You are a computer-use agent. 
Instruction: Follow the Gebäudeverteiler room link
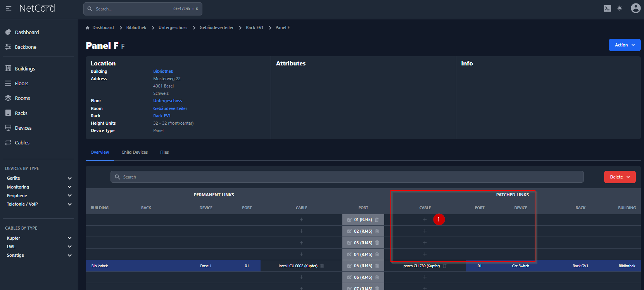170,108
